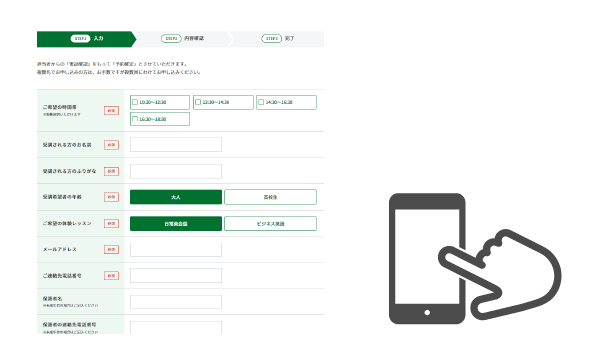Click the 必須 badge in メールアドレス row
Screen dimensions: 600x364
pyautogui.click(x=111, y=250)
